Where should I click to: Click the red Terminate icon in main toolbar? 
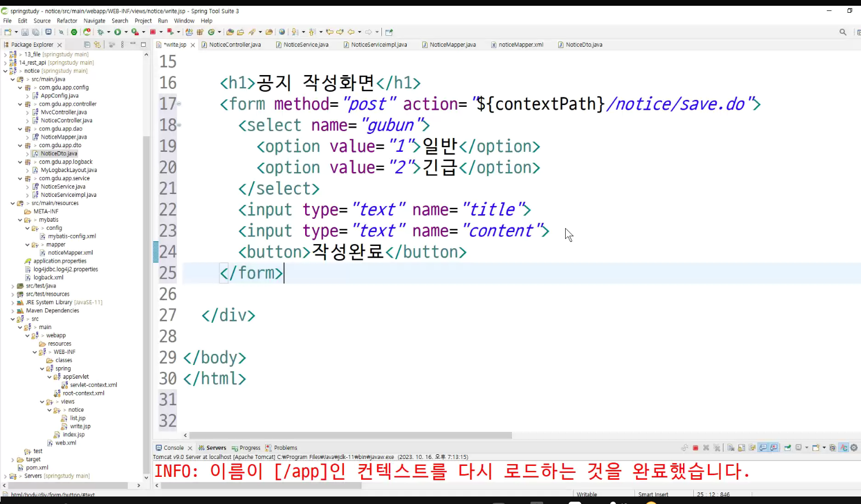[153, 32]
